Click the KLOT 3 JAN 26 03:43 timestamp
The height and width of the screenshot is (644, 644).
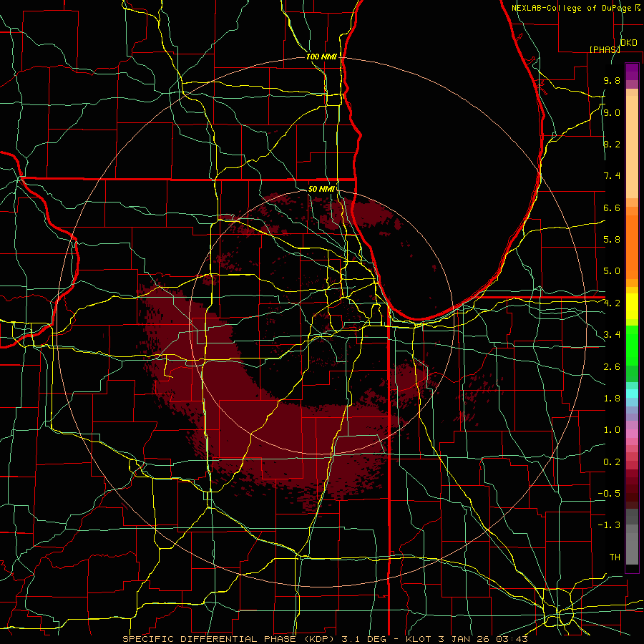(x=467, y=639)
